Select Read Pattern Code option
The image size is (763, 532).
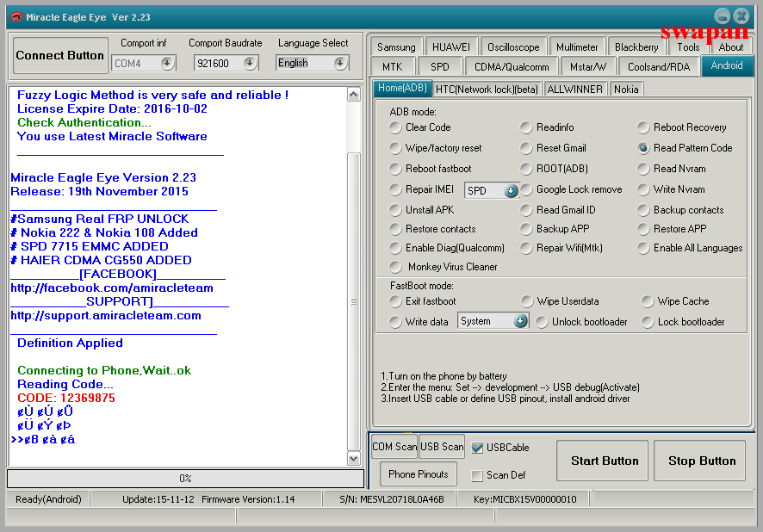643,148
